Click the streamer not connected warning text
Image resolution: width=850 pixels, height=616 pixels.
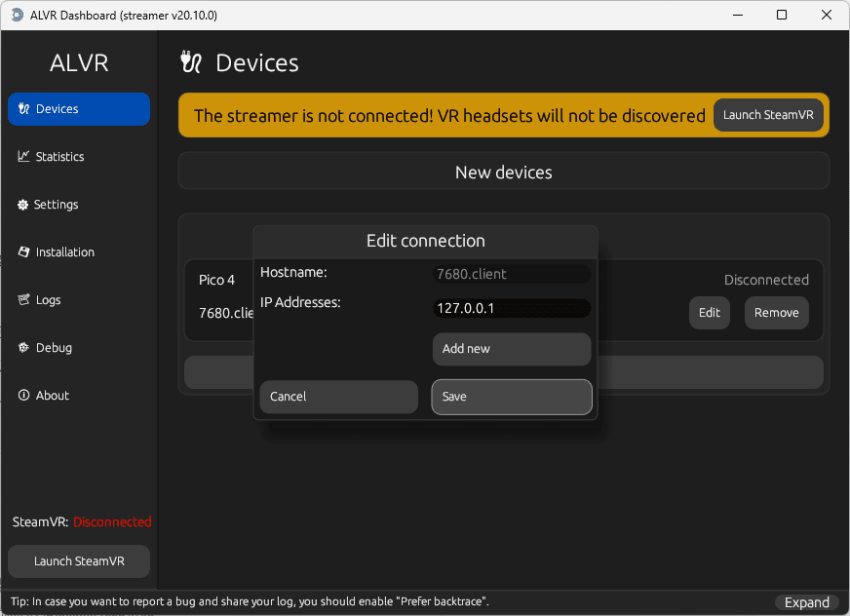[x=449, y=115]
